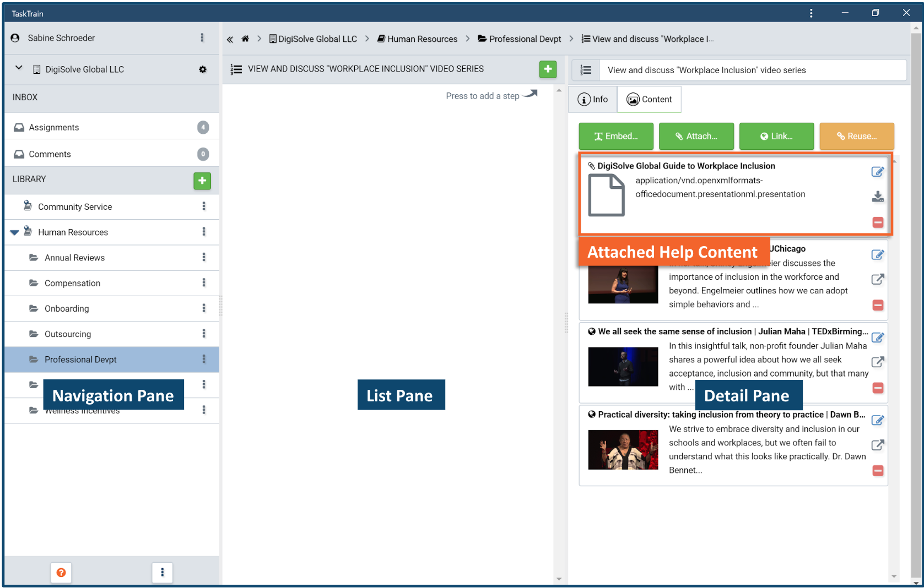Switch to the Info tab
924x588 pixels.
point(593,99)
